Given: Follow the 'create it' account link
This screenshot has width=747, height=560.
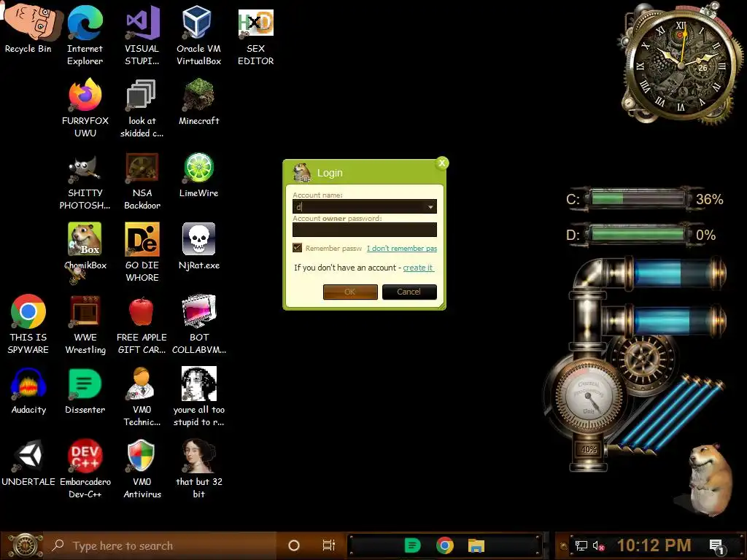Looking at the screenshot, I should click(x=418, y=268).
